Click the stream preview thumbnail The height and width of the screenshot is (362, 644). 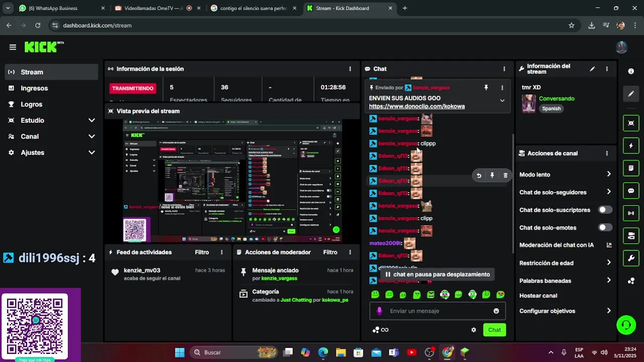pos(232,181)
